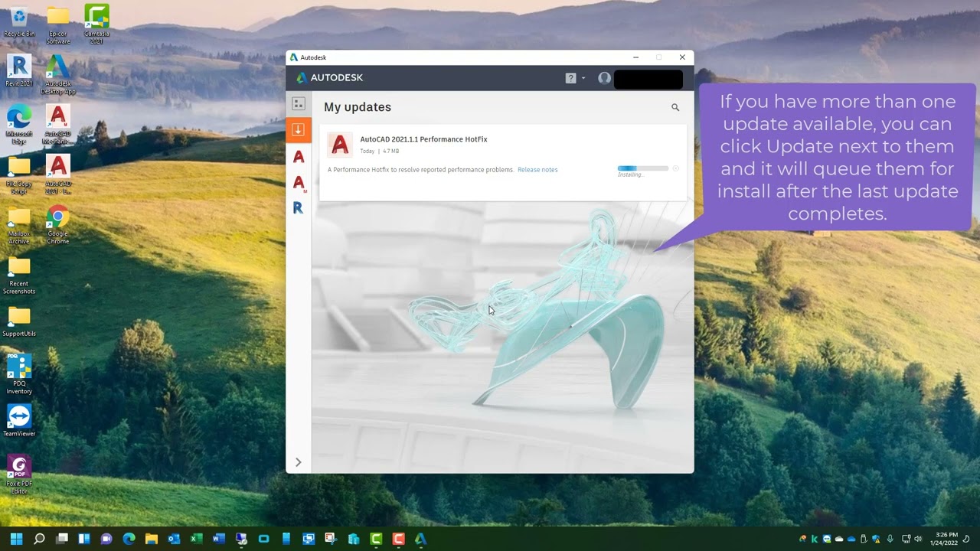Open AutoCAD 2021 desktop shortcut
Screen dimensions: 980x551
(x=58, y=175)
